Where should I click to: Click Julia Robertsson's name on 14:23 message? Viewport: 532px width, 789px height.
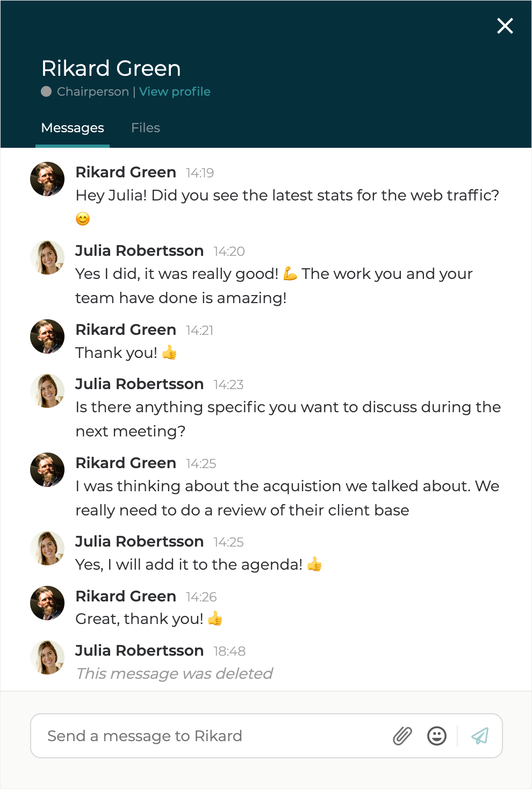(139, 384)
